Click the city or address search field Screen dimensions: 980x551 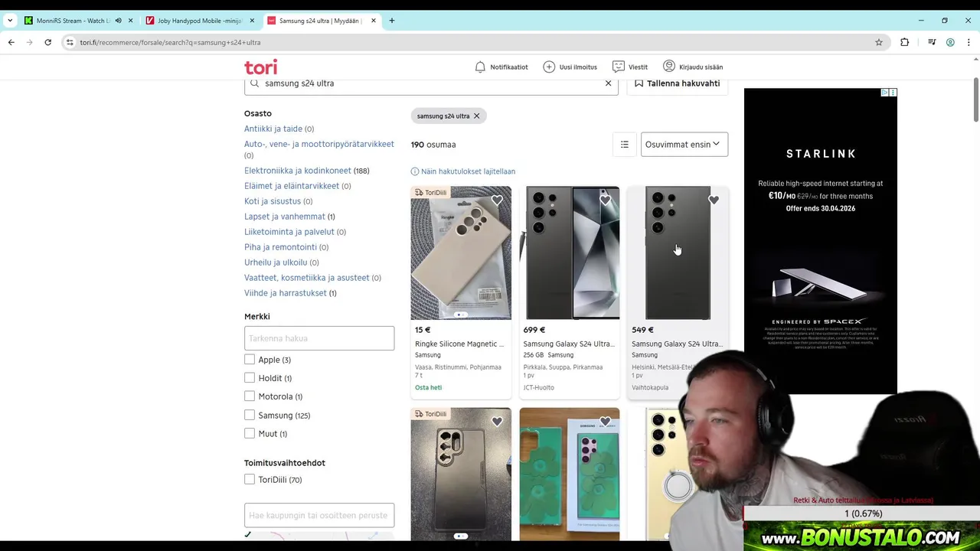tap(319, 515)
